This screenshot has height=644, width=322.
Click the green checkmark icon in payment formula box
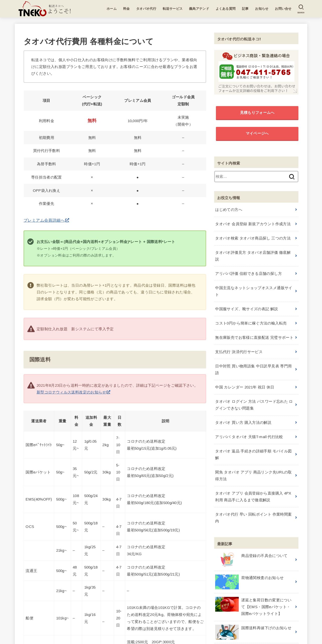30,241
